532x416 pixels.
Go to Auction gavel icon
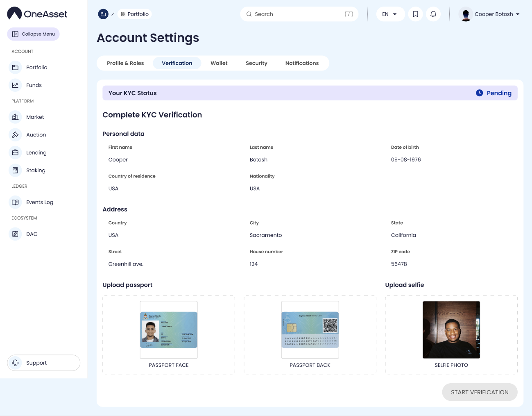pyautogui.click(x=15, y=135)
